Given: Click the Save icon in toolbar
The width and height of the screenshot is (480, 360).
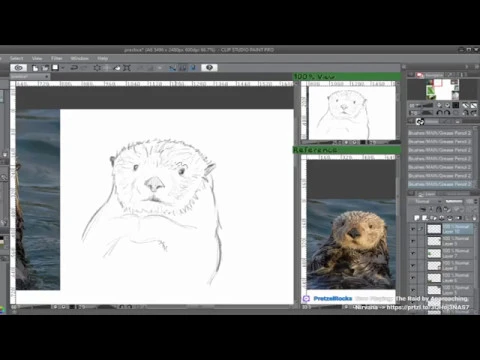Looking at the screenshot, I should (55, 68).
